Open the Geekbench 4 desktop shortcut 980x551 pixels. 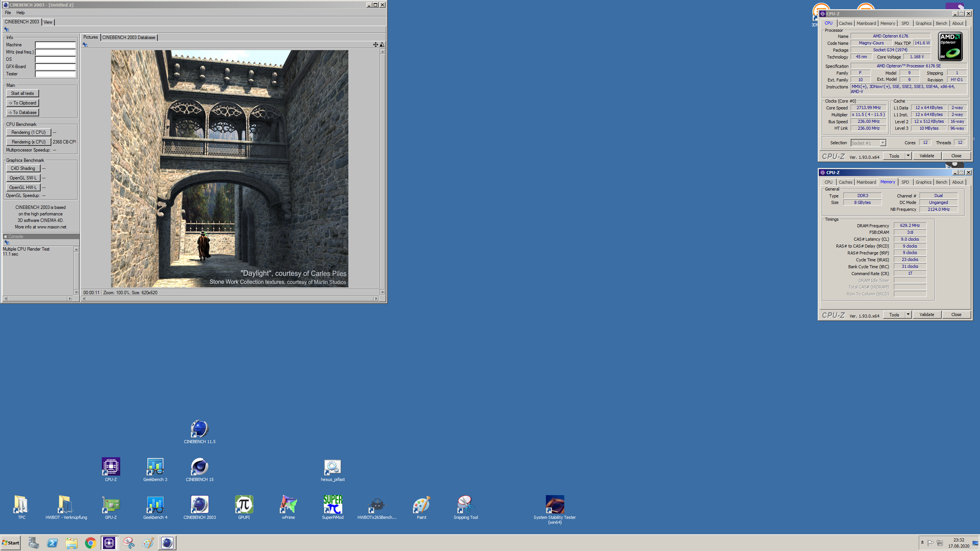click(x=155, y=507)
